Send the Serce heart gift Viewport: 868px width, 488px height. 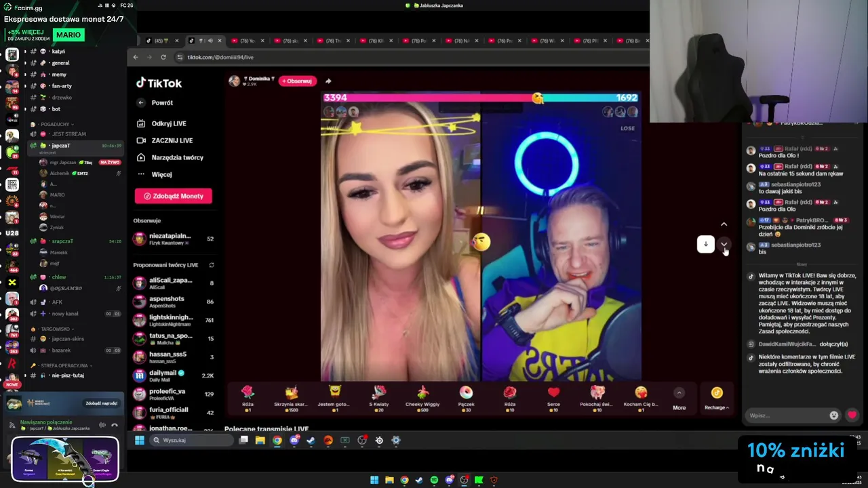(553, 399)
